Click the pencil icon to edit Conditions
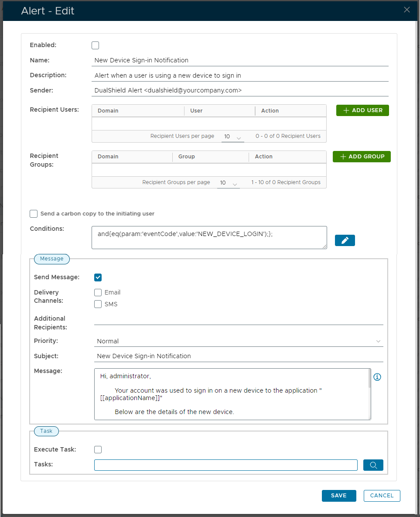The height and width of the screenshot is (517, 420). [x=345, y=240]
